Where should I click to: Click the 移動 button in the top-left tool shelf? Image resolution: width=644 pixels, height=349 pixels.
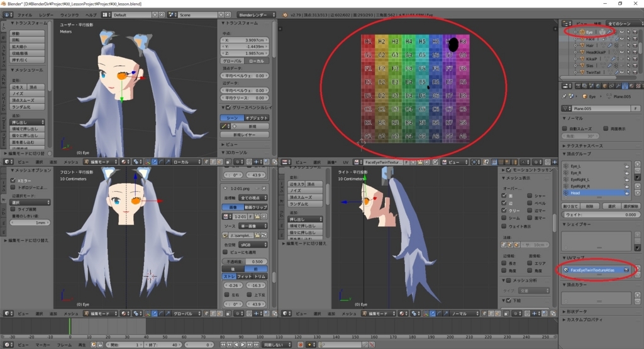(27, 33)
